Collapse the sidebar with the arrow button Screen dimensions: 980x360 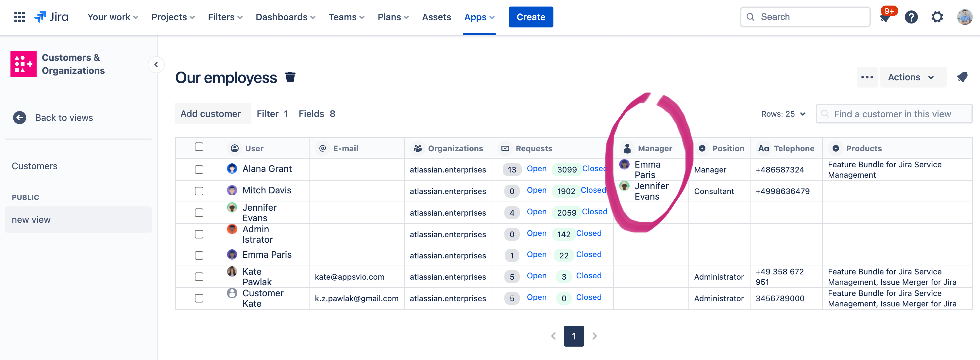click(156, 65)
